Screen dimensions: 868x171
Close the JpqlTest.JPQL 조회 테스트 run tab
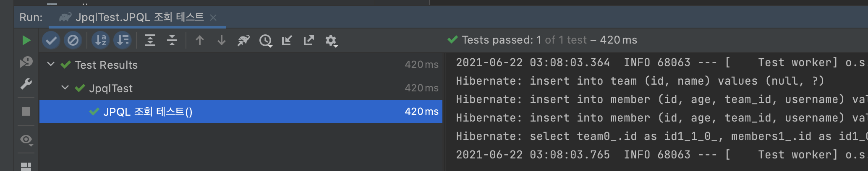point(213,18)
